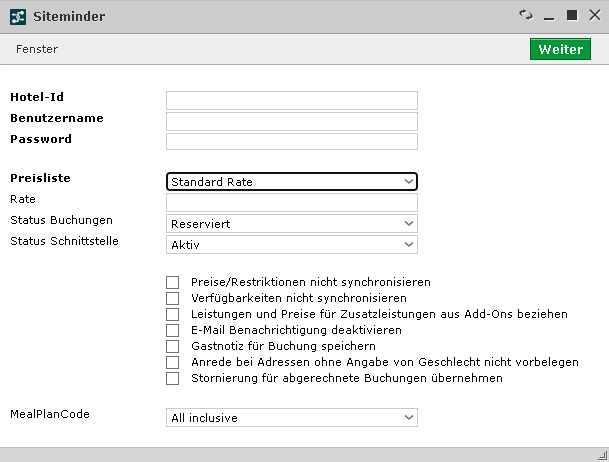Click the Hotel-Id label
The width and height of the screenshot is (609, 462).
(x=37, y=97)
